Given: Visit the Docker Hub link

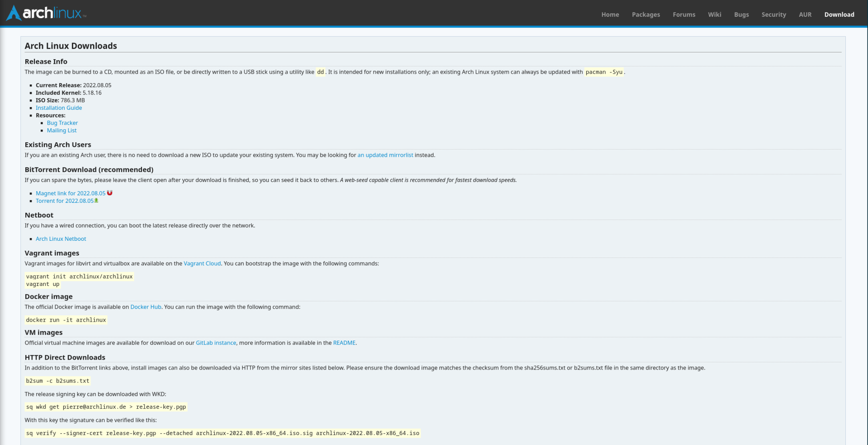Looking at the screenshot, I should point(146,307).
